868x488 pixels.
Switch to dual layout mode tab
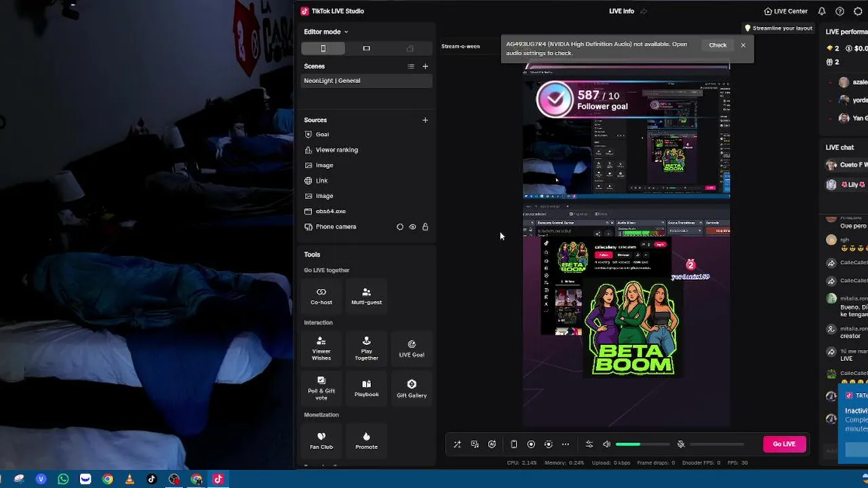pos(410,48)
